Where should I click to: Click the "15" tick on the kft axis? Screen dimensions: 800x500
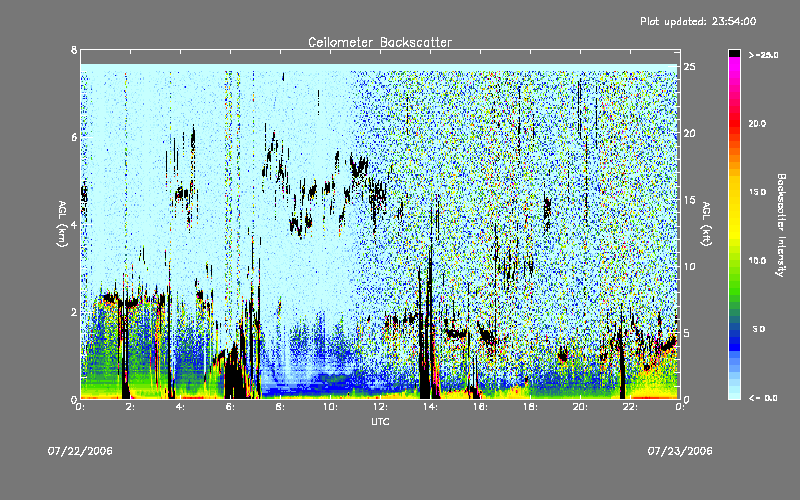pos(690,200)
